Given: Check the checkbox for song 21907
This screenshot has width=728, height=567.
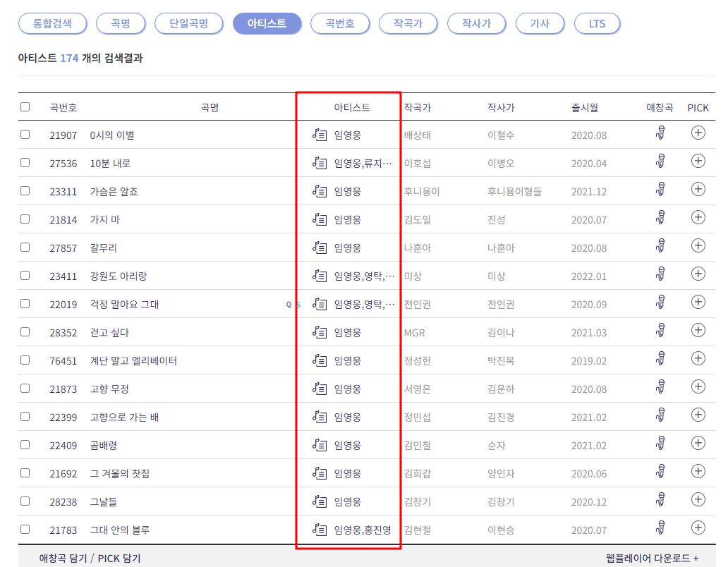Looking at the screenshot, I should tap(25, 133).
